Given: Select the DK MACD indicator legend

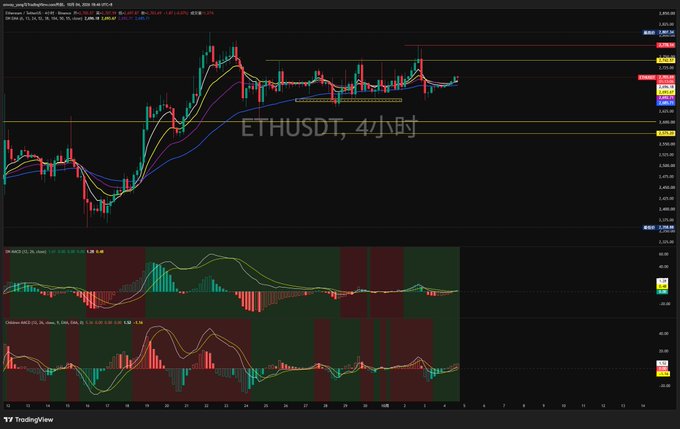Looking at the screenshot, I should [26, 251].
